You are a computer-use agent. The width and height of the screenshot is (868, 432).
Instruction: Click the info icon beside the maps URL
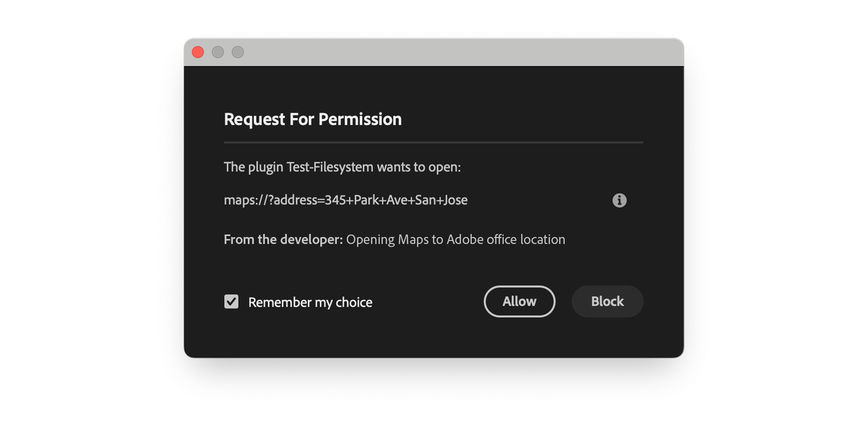[x=618, y=200]
